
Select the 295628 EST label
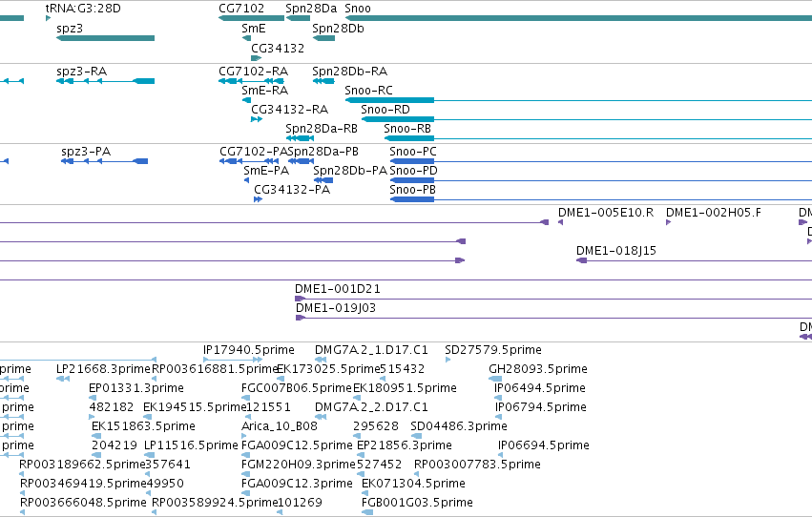click(x=376, y=426)
